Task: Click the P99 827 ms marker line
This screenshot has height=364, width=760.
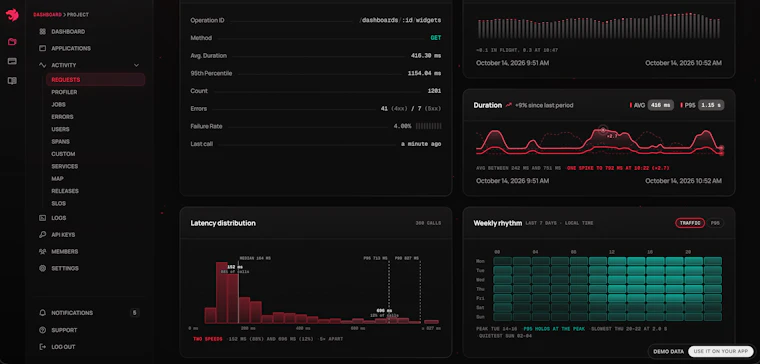Action: point(420,292)
